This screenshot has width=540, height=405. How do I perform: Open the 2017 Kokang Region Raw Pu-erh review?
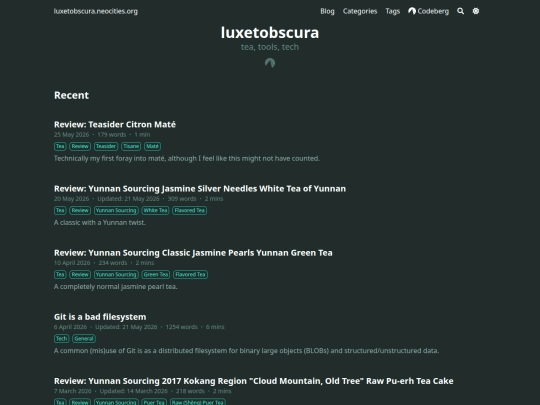tap(253, 381)
